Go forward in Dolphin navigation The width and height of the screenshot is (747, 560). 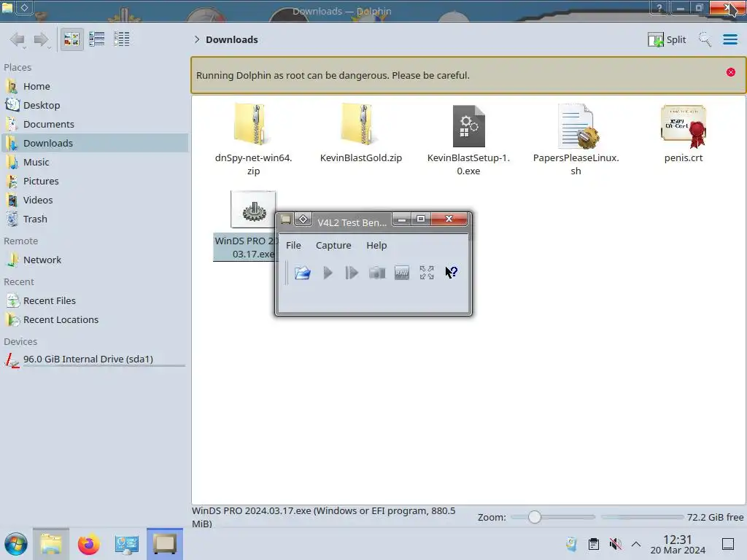(x=42, y=39)
